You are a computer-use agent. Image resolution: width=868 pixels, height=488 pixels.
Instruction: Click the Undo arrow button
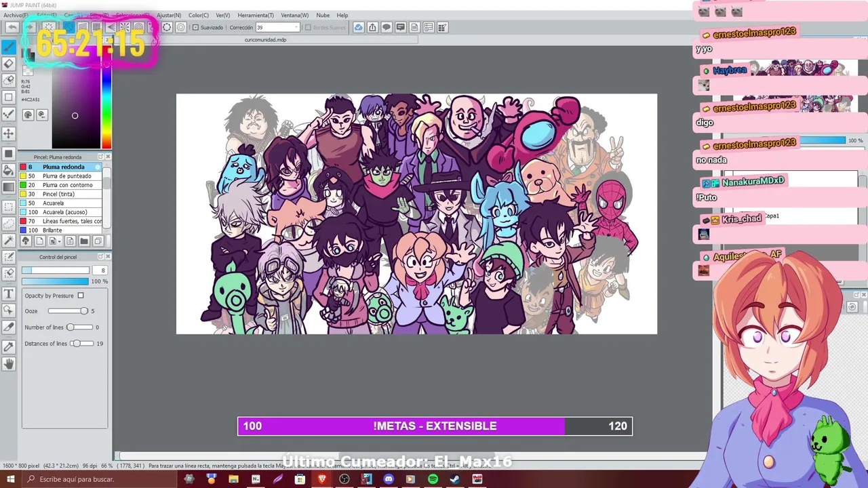(x=12, y=27)
